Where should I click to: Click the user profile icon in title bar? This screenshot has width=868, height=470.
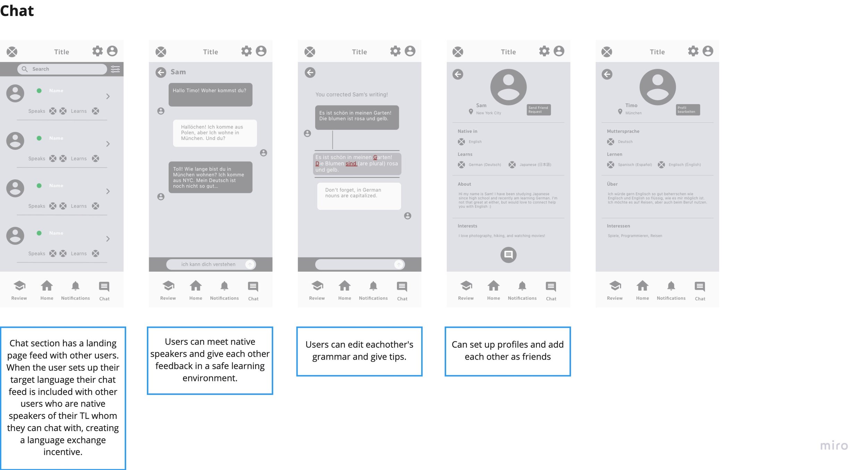[x=113, y=51]
